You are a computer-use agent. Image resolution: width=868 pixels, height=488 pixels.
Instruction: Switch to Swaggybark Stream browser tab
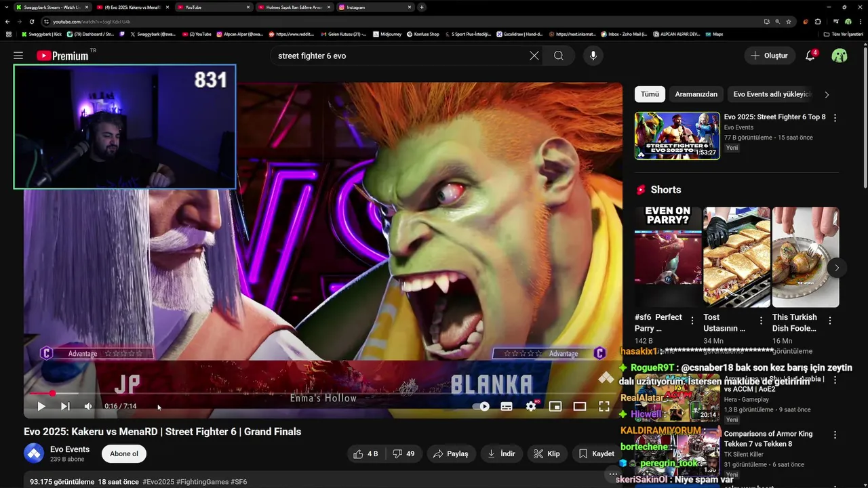pos(52,7)
